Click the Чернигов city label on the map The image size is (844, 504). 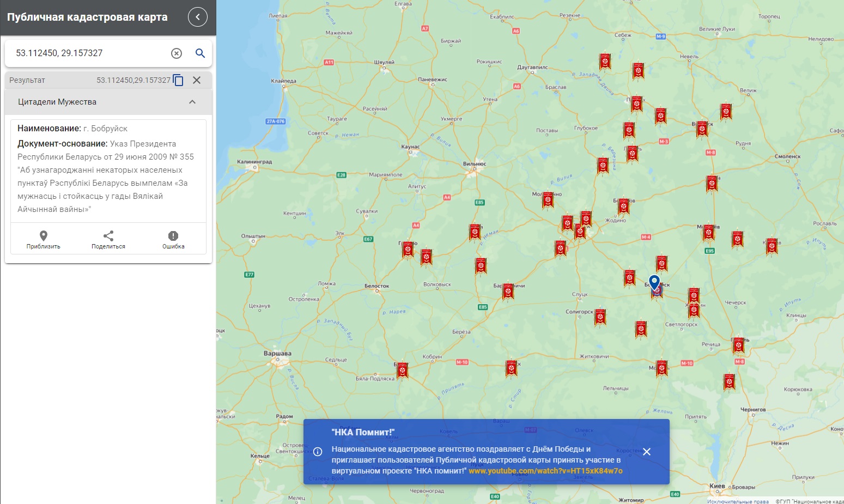(x=753, y=410)
